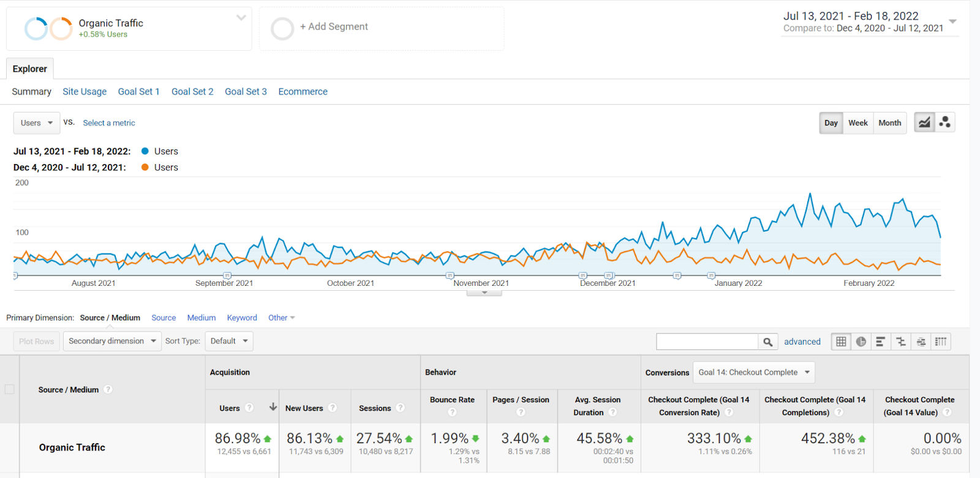Open the annotation marker near November 2021
980x478 pixels.
coord(450,275)
